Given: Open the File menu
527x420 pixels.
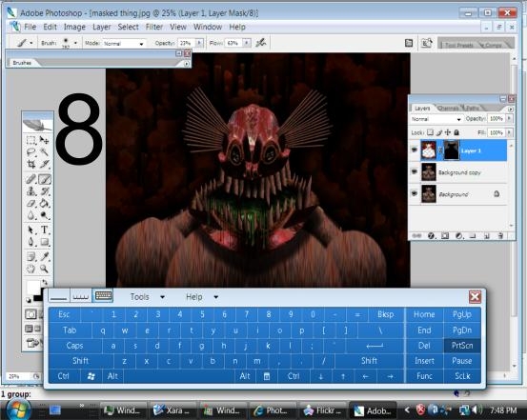Looking at the screenshot, I should (30, 27).
